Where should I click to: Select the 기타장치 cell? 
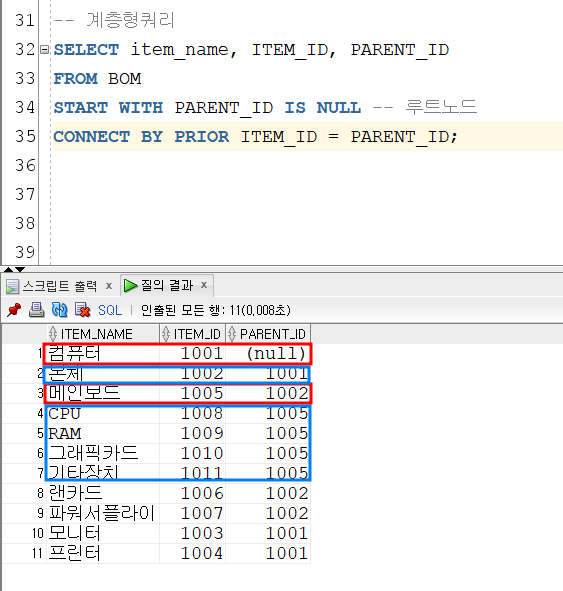104,473
